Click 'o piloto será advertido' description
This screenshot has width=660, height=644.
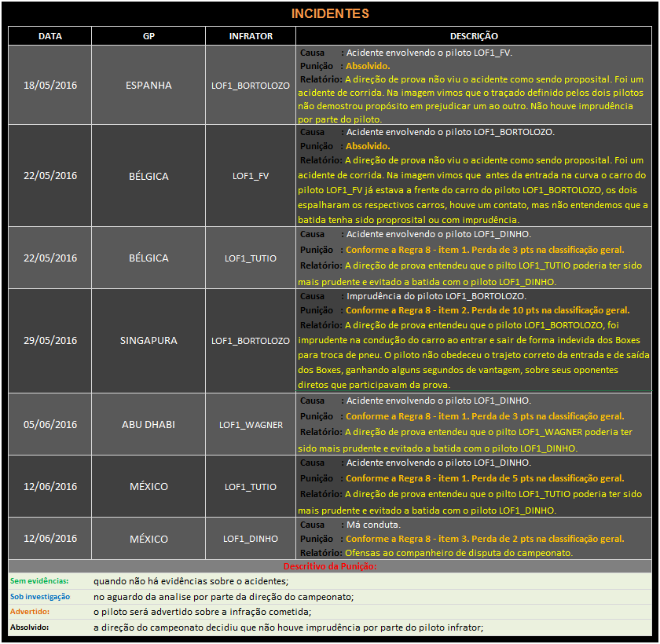[203, 612]
